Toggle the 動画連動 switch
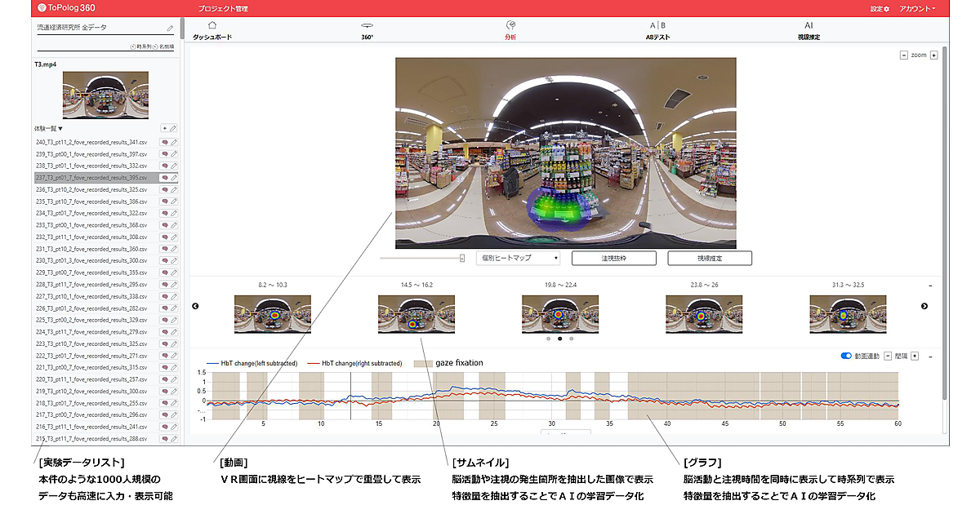The image size is (980, 514). click(845, 357)
